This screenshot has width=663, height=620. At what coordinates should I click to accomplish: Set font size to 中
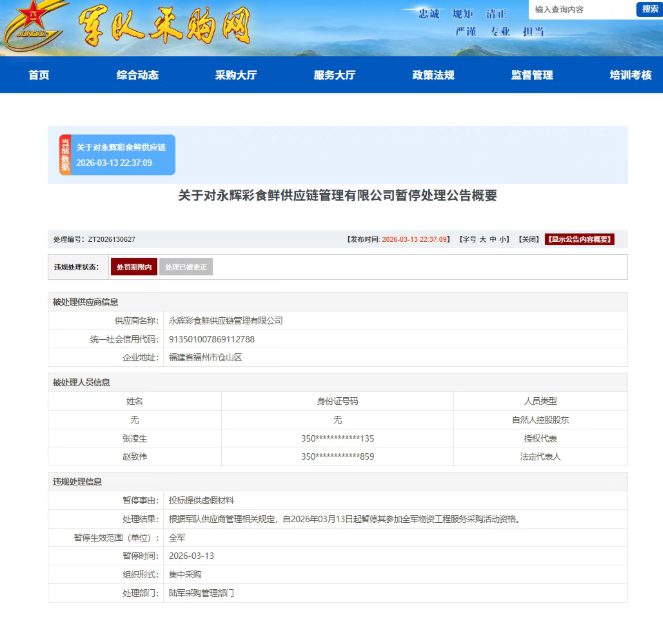493,240
